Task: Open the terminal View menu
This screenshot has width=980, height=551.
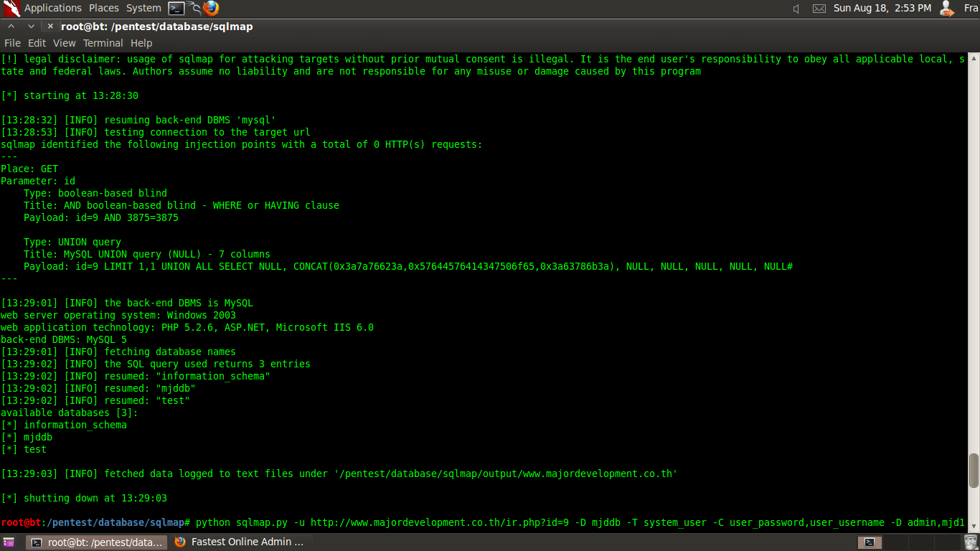Action: [x=65, y=43]
